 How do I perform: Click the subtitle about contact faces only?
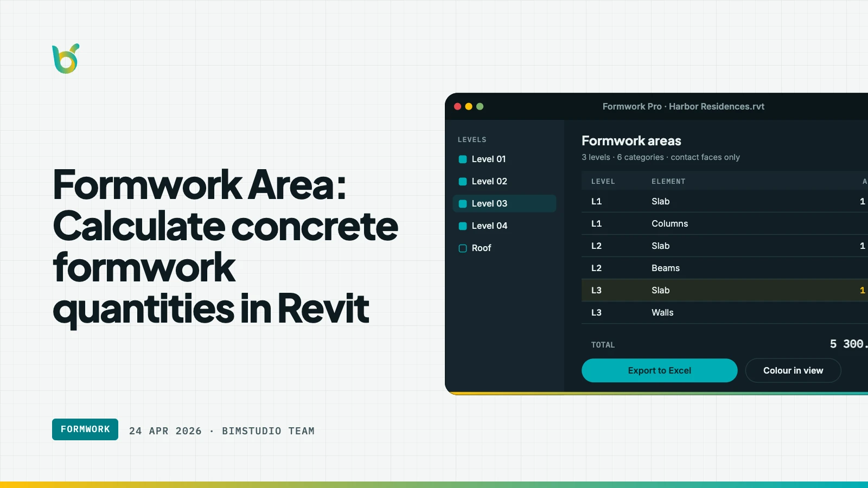661,157
